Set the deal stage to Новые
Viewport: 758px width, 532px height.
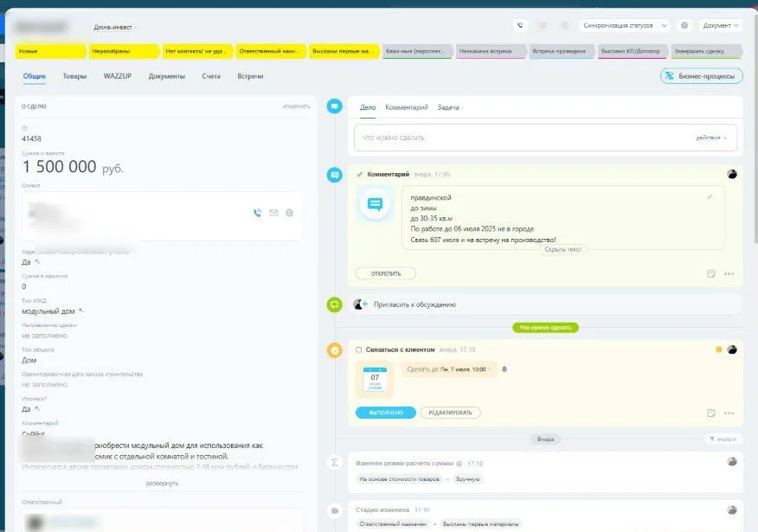tap(50, 51)
